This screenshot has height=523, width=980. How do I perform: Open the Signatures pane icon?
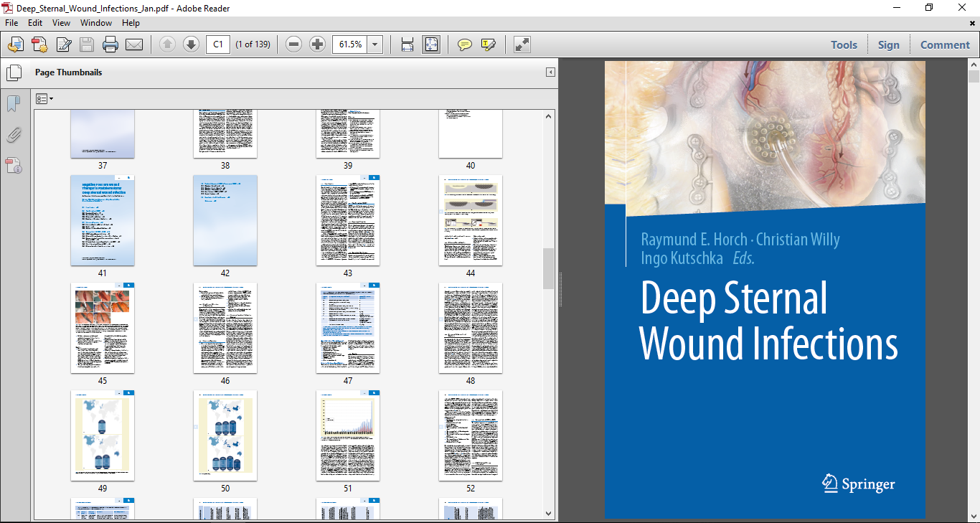pos(14,166)
